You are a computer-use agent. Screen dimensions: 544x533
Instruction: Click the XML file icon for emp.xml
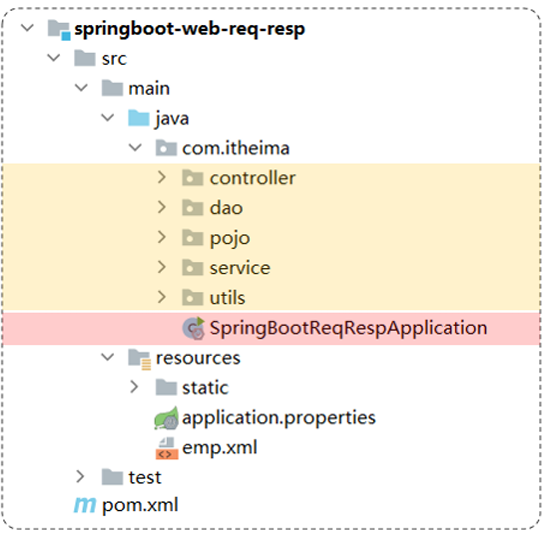point(167,448)
